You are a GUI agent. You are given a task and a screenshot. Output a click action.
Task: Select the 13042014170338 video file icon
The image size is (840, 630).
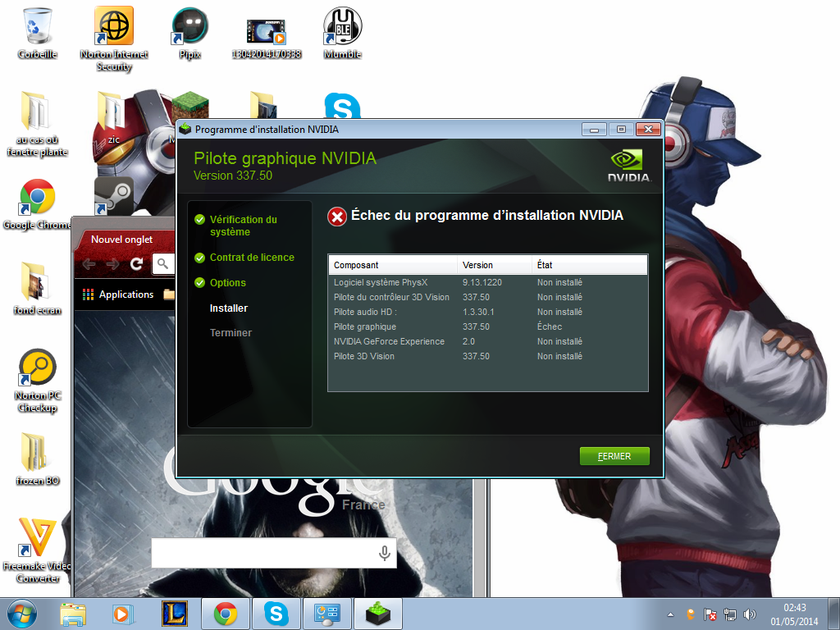267,38
